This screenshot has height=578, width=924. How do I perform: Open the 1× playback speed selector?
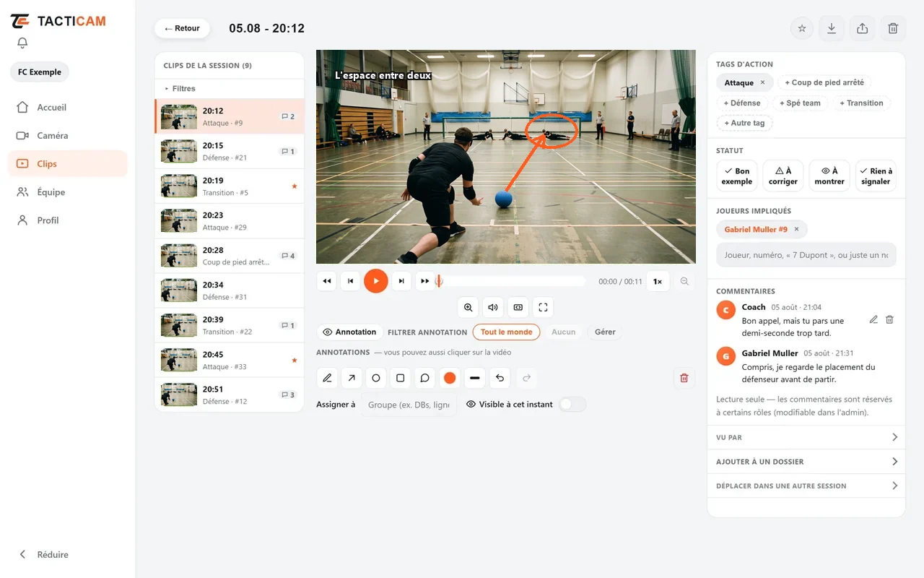[658, 281]
